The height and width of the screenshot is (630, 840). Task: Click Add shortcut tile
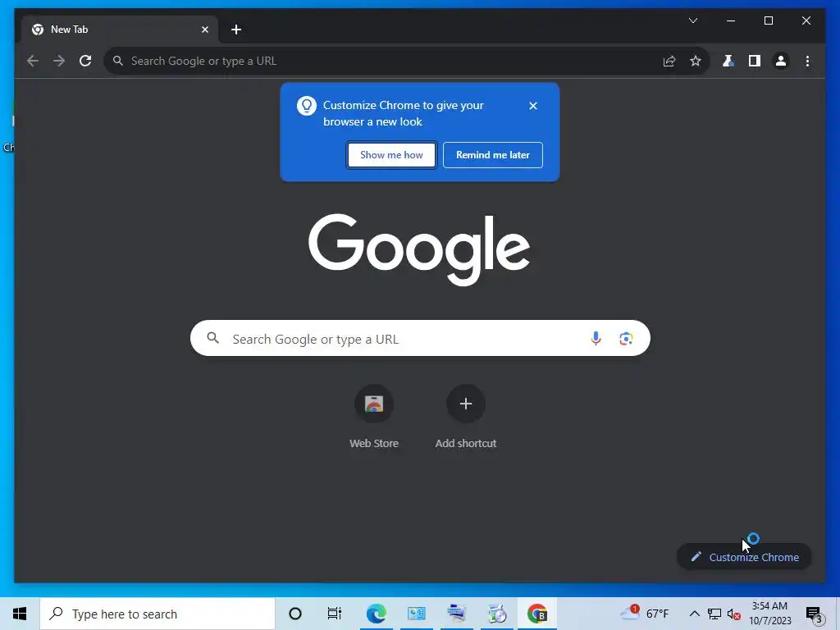click(466, 418)
